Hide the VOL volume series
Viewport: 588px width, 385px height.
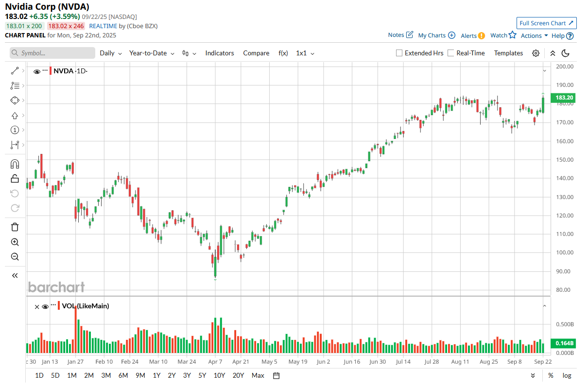(x=45, y=306)
